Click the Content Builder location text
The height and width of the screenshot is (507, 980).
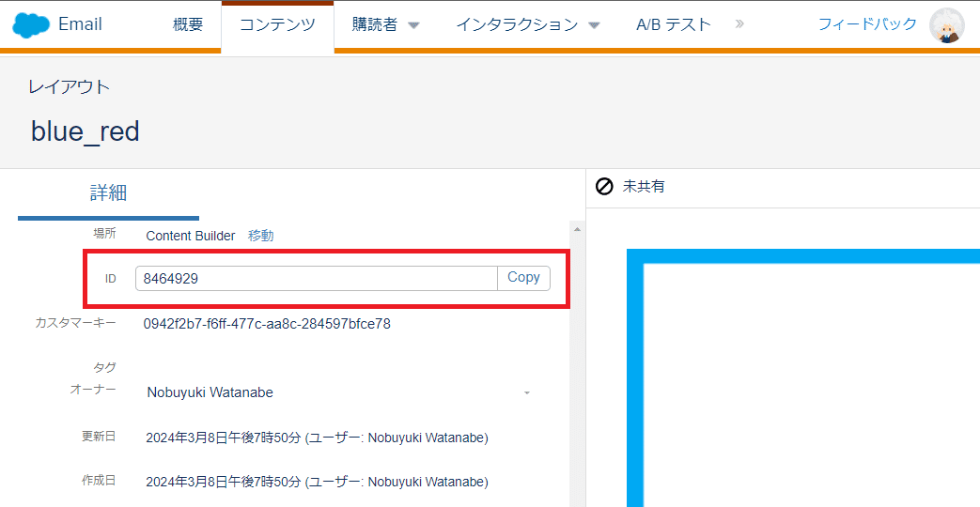pos(191,236)
